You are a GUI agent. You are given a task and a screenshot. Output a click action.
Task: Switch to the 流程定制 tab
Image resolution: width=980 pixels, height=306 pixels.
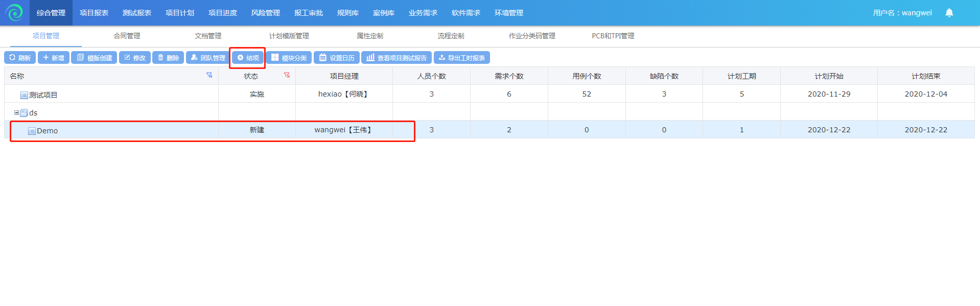[x=451, y=36]
